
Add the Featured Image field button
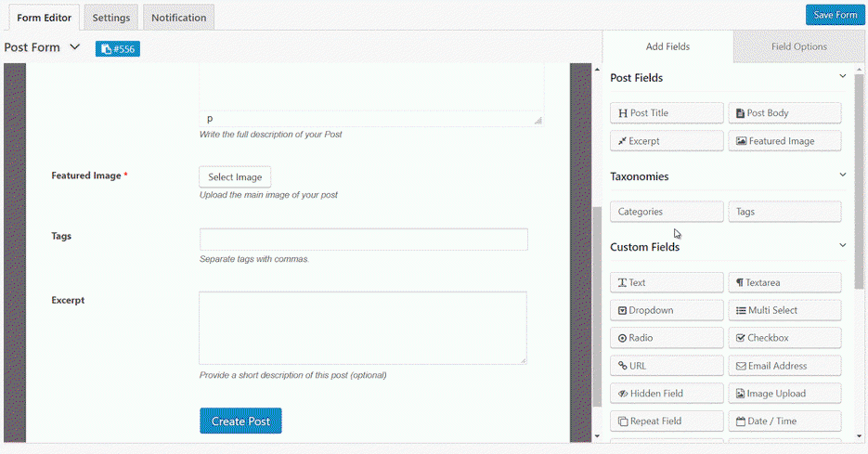(x=784, y=141)
